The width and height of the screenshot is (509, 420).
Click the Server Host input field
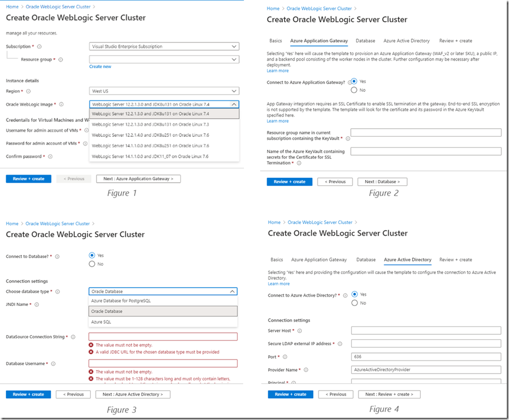pyautogui.click(x=426, y=330)
